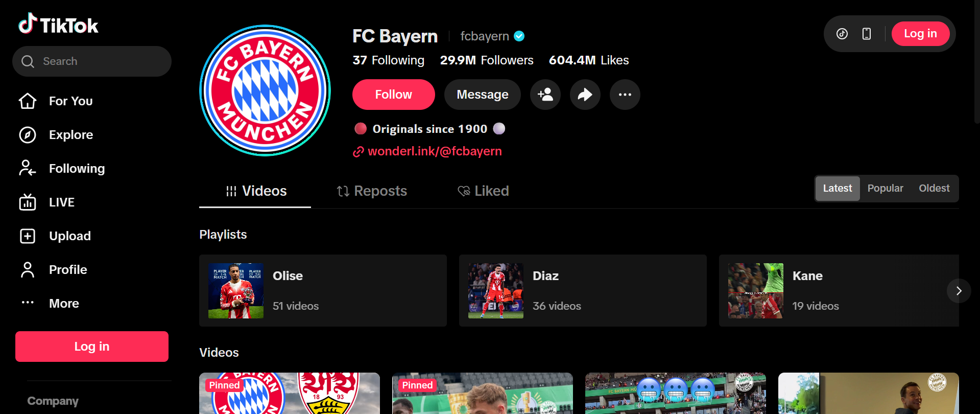Click the FC Bayern profile picture
980x414 pixels.
click(x=265, y=90)
